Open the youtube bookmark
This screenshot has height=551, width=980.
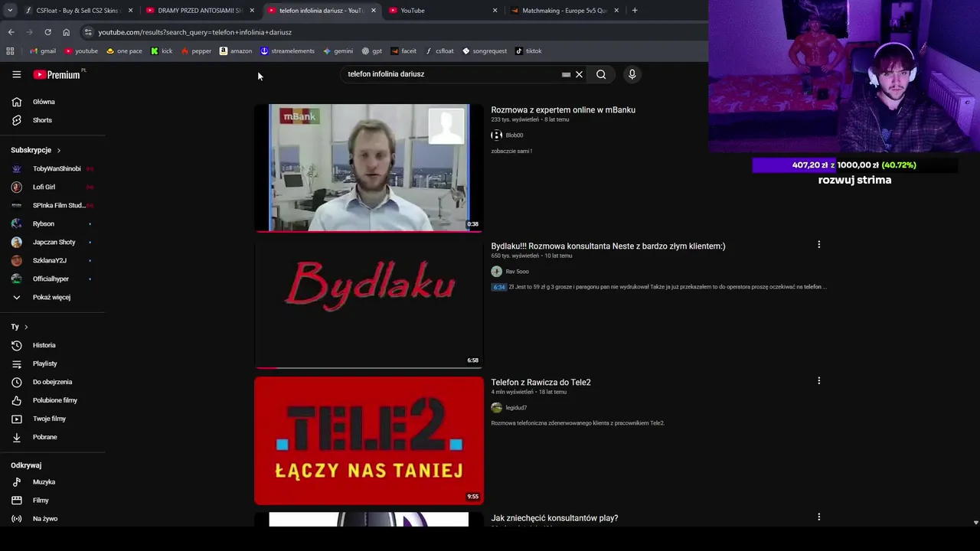click(x=81, y=51)
